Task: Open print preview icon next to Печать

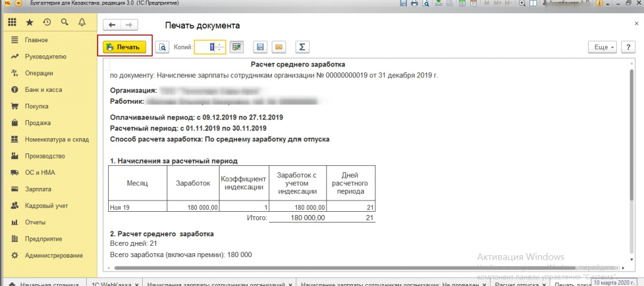Action: click(163, 47)
